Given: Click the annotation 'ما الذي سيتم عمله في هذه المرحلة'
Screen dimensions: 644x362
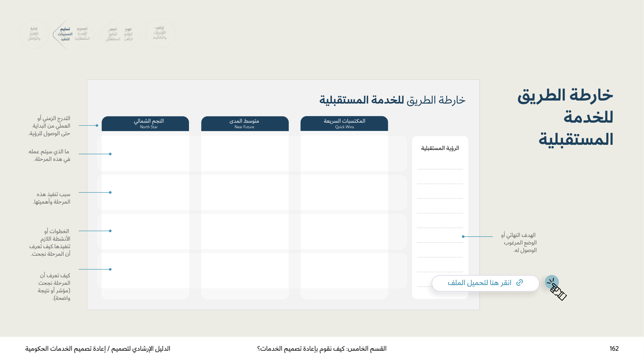Looking at the screenshot, I should point(49,155).
